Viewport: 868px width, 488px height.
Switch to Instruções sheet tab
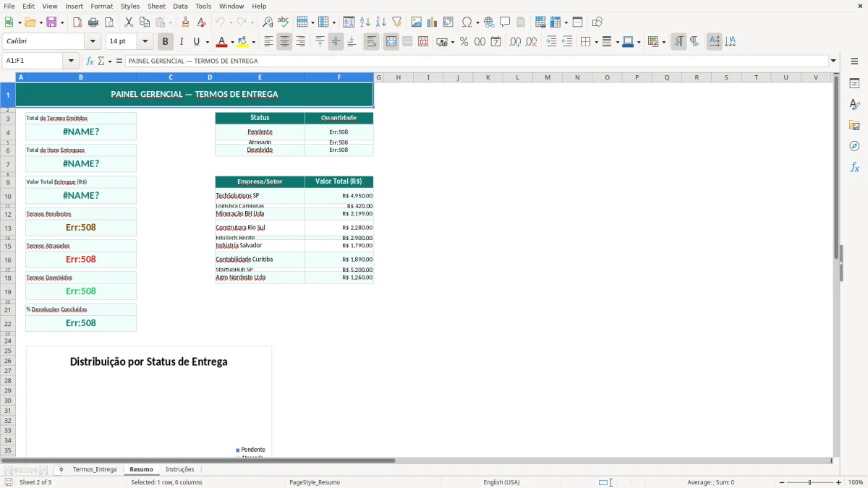[180, 470]
